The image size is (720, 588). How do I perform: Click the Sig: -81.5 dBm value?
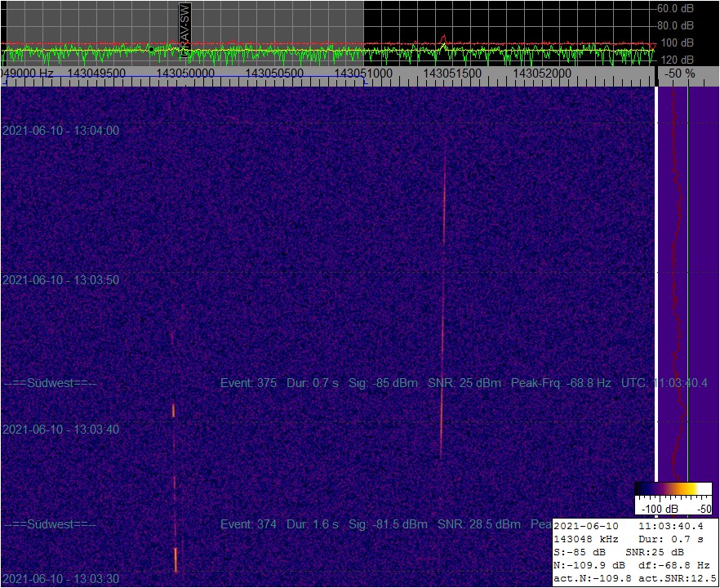point(389,524)
